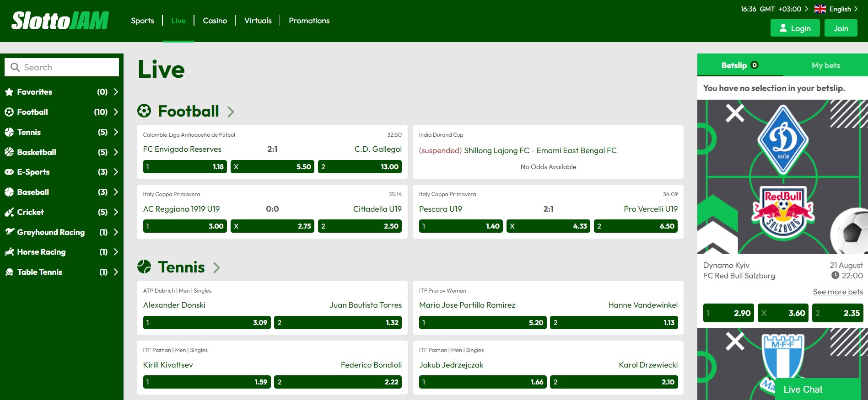Click the UK flag language icon
Screen dimensions: 868x400
click(820, 9)
